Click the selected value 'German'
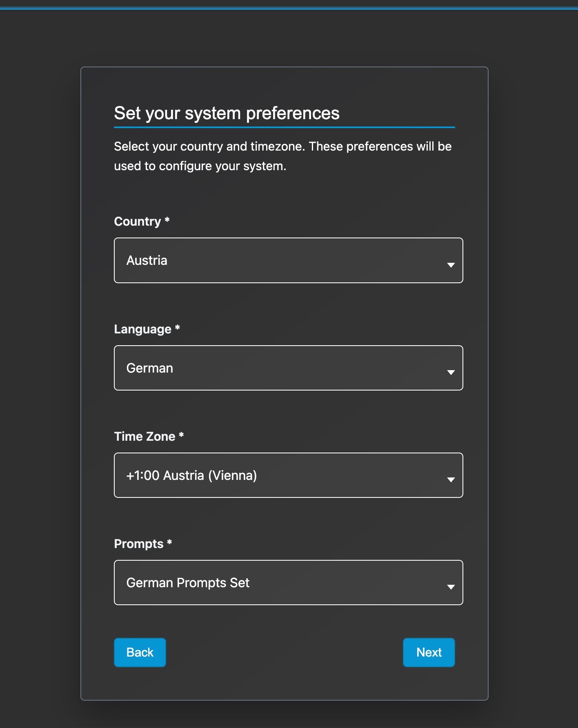 pos(150,368)
